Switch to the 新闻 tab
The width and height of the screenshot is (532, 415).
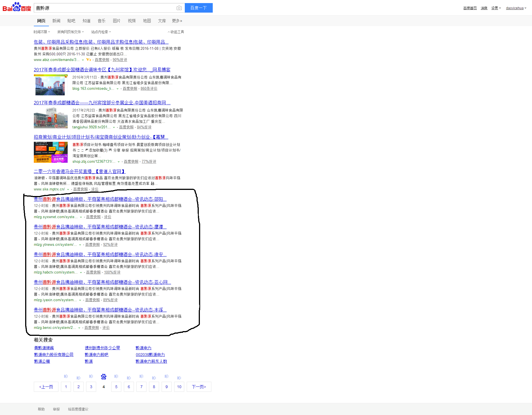coord(56,21)
